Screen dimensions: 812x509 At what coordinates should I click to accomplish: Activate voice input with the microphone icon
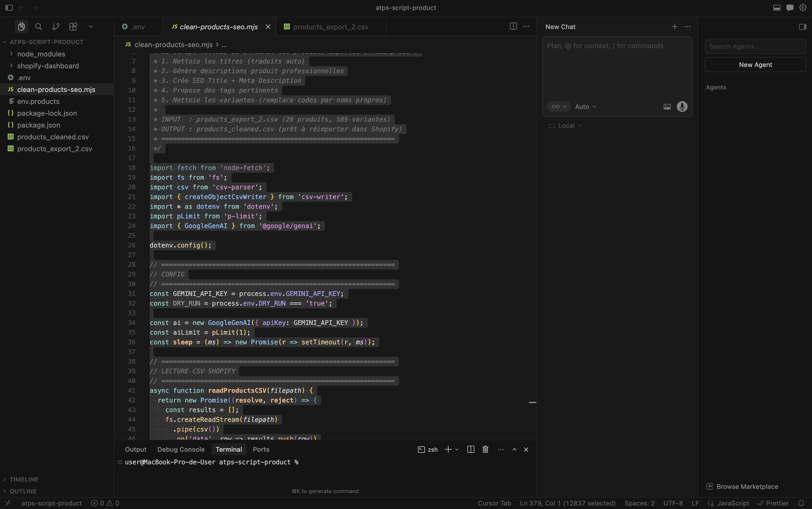682,107
